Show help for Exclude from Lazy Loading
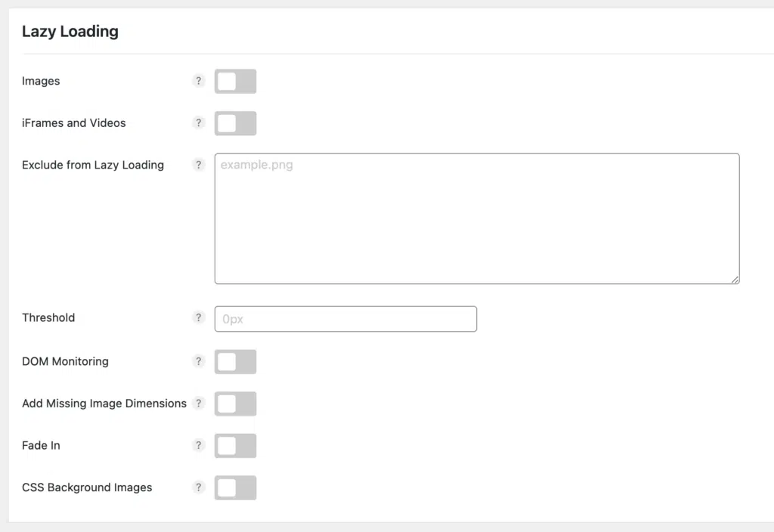 click(x=199, y=165)
